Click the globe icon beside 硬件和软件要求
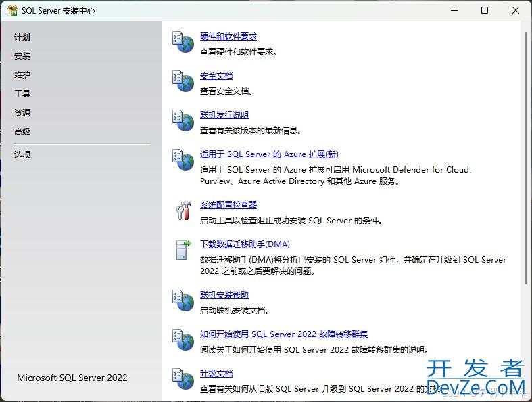 (x=183, y=42)
